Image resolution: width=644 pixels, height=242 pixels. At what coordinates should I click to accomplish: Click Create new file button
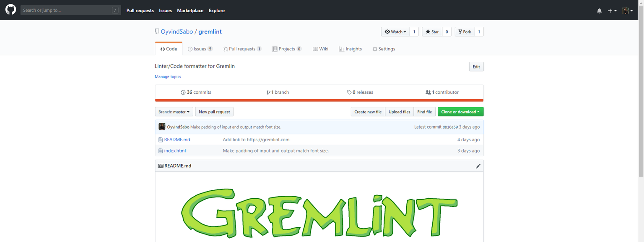point(368,112)
